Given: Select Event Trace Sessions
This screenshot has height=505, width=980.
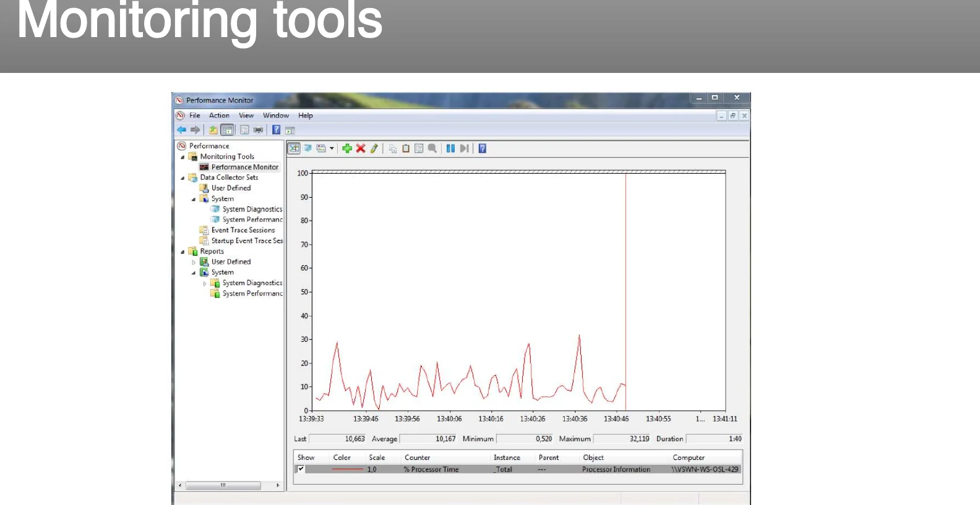Looking at the screenshot, I should pyautogui.click(x=243, y=230).
